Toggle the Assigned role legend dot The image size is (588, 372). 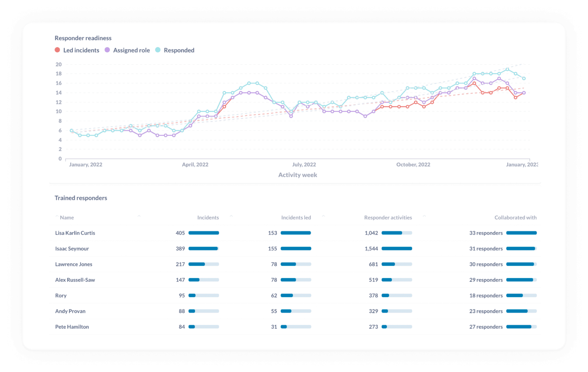click(107, 50)
